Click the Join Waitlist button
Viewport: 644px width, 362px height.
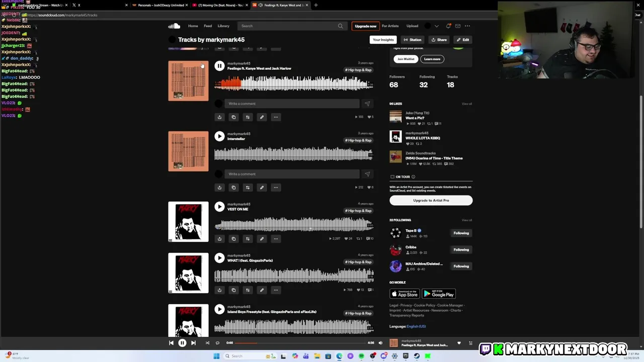click(x=406, y=59)
